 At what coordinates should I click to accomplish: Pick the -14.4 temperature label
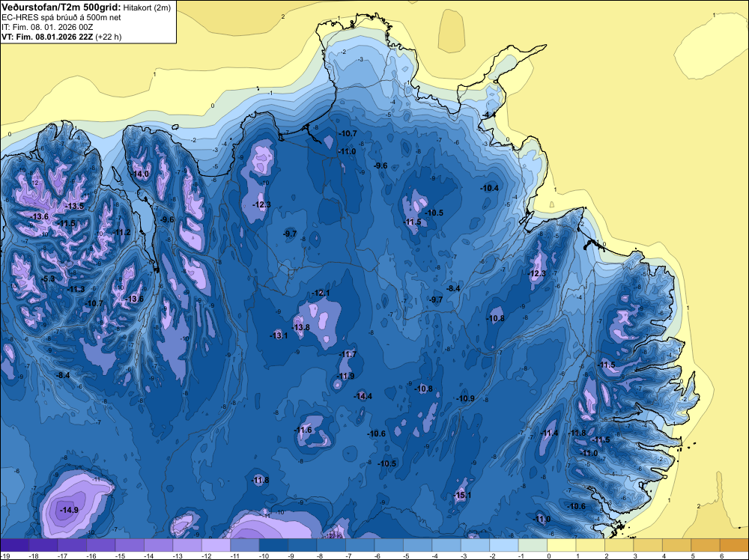pyautogui.click(x=363, y=396)
